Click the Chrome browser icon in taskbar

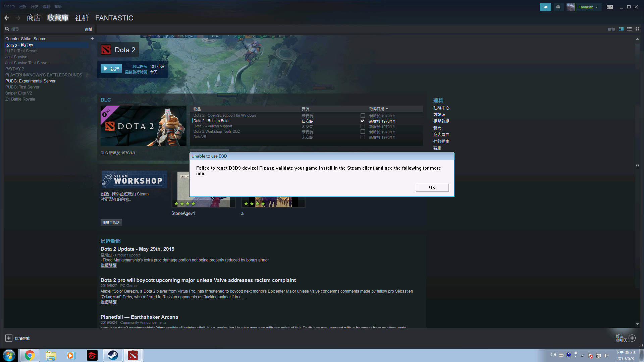[x=29, y=355]
